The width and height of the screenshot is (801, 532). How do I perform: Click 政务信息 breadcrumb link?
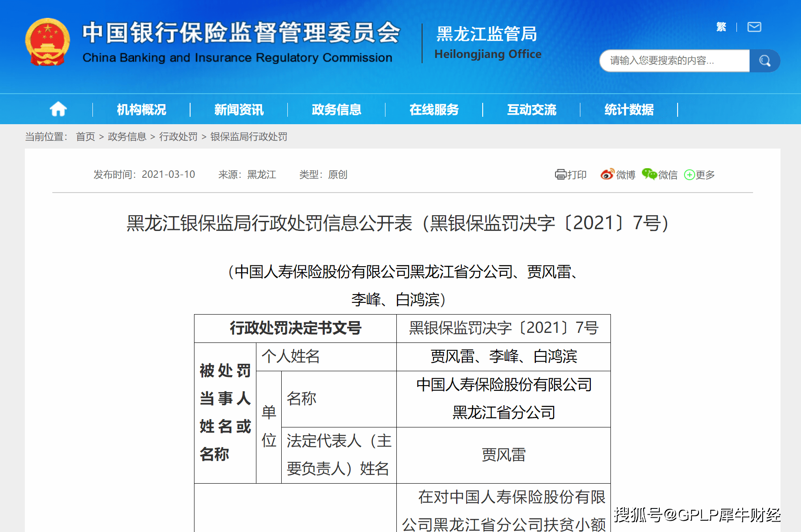click(127, 137)
